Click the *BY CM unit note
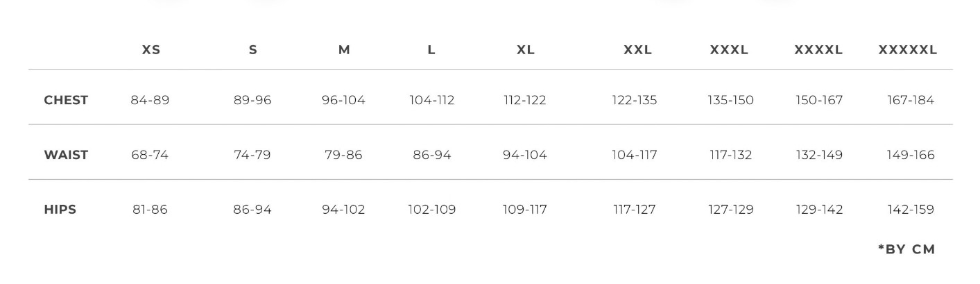This screenshot has width=980, height=284. (906, 249)
